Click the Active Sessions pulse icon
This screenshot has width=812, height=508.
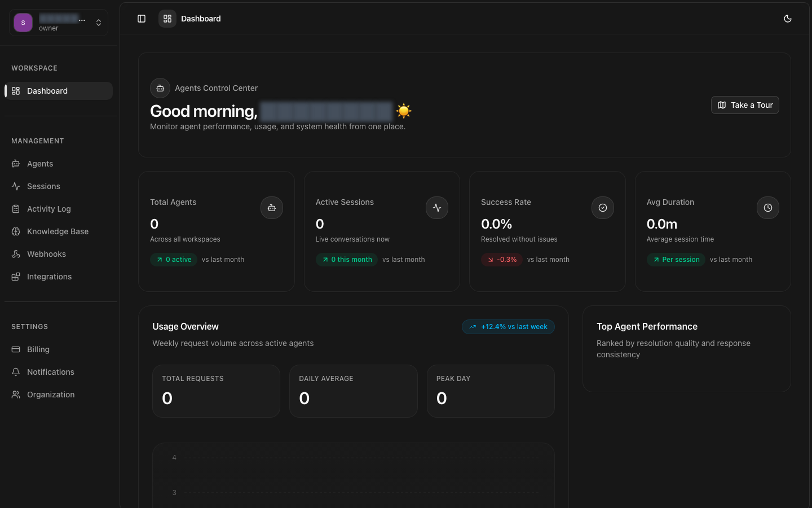437,208
